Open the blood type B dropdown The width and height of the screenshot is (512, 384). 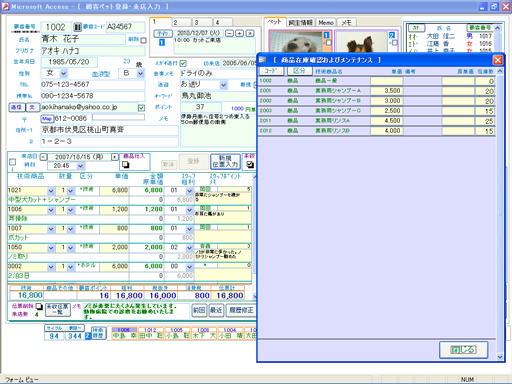[x=141, y=73]
